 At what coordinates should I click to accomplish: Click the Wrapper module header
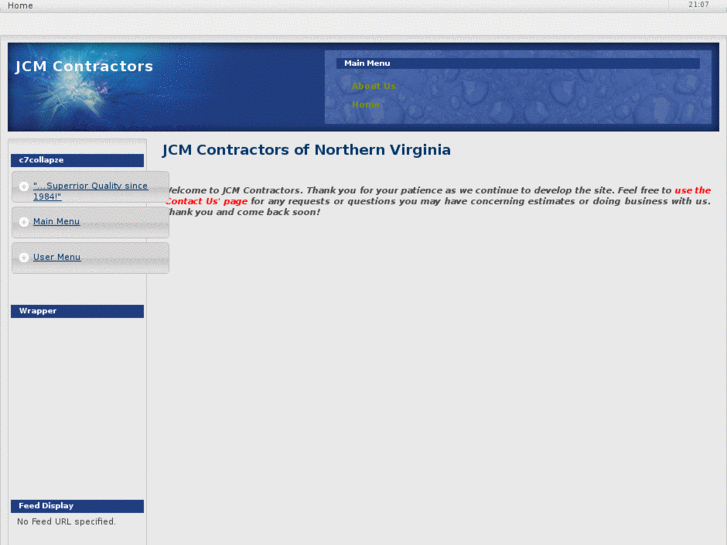[x=77, y=311]
